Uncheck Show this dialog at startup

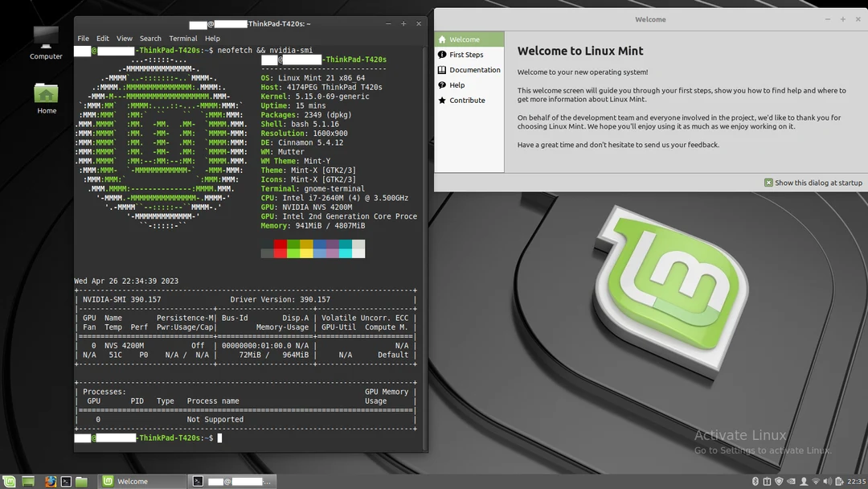(x=770, y=183)
